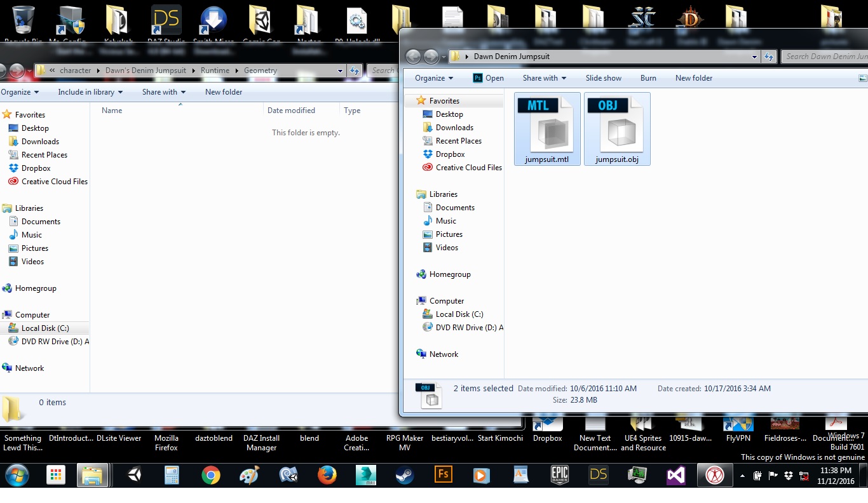Launch Epic Games launcher in taskbar

[559, 475]
